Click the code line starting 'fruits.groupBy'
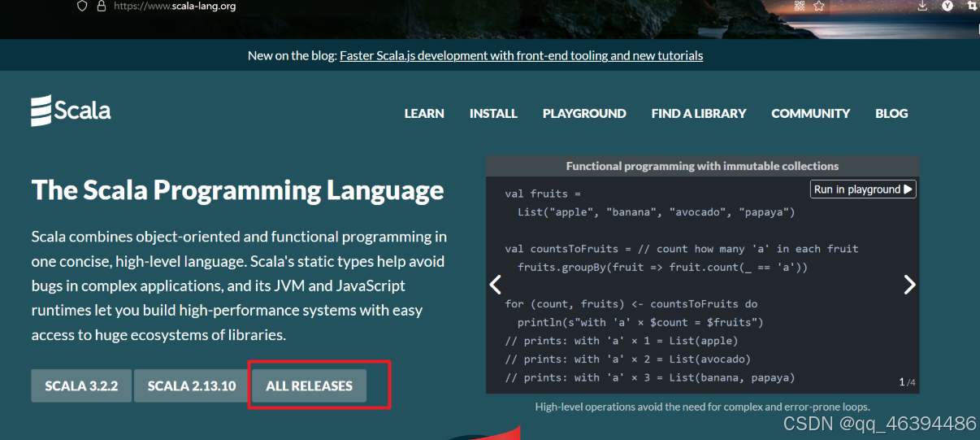 pyautogui.click(x=662, y=267)
